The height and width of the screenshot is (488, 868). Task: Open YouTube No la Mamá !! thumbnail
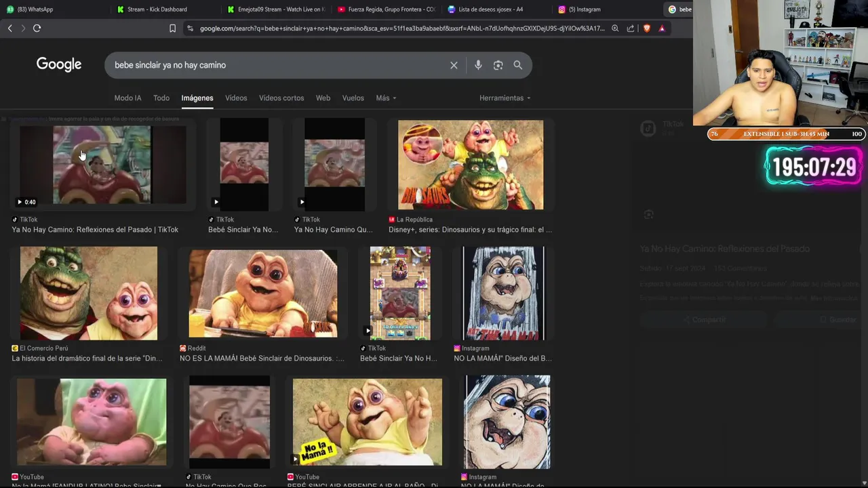(368, 422)
